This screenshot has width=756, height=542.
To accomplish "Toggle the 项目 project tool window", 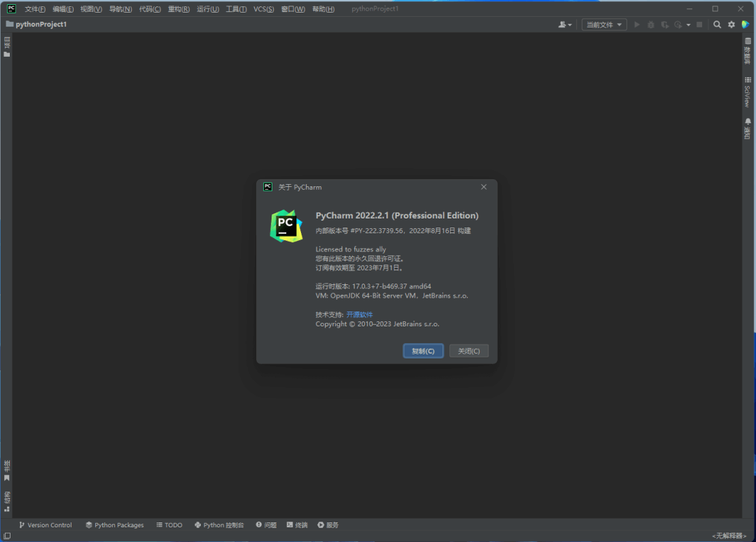I will coord(7,47).
